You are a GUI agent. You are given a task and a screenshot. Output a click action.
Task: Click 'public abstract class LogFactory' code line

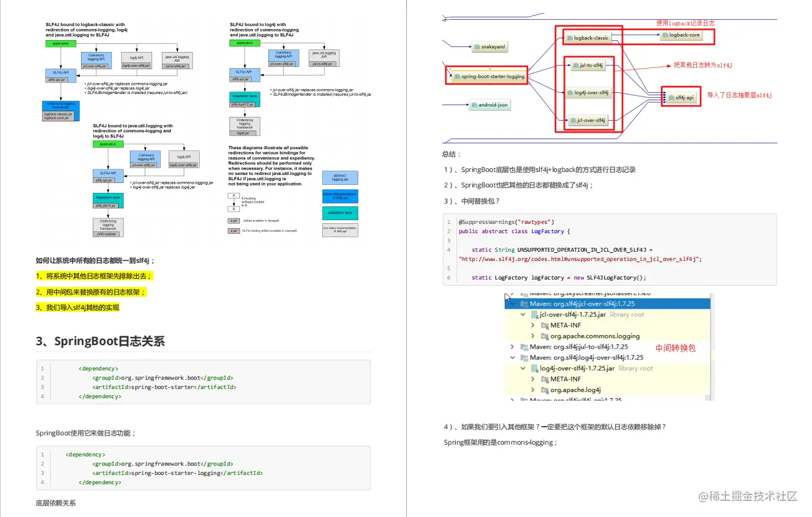point(515,231)
